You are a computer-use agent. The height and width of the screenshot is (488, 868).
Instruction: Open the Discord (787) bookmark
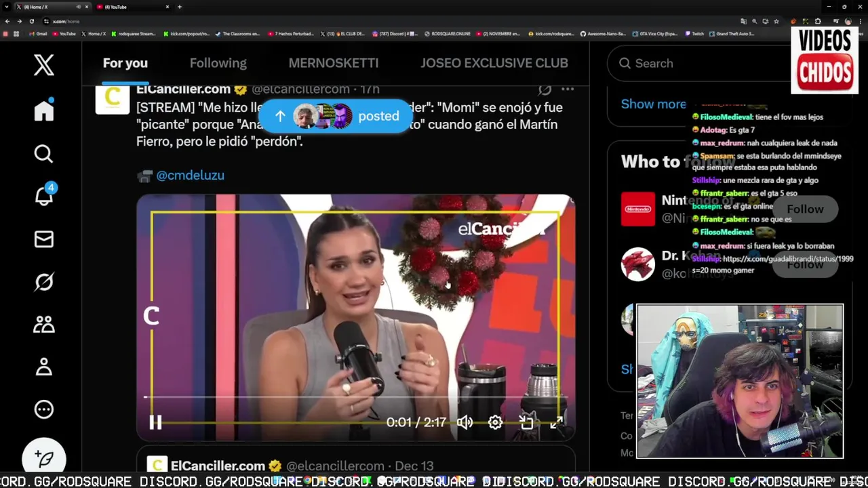coord(395,33)
